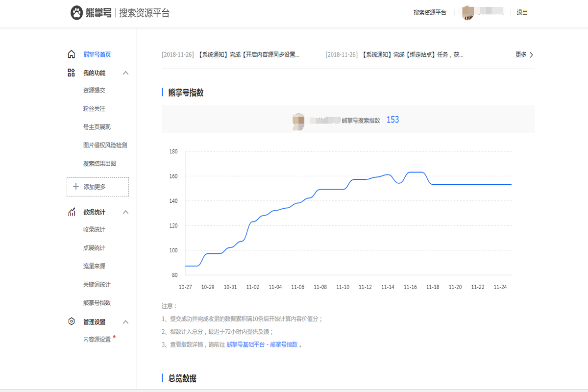This screenshot has height=392, width=588.
Task: Open 关键词统计 menu item
Action: click(x=97, y=284)
